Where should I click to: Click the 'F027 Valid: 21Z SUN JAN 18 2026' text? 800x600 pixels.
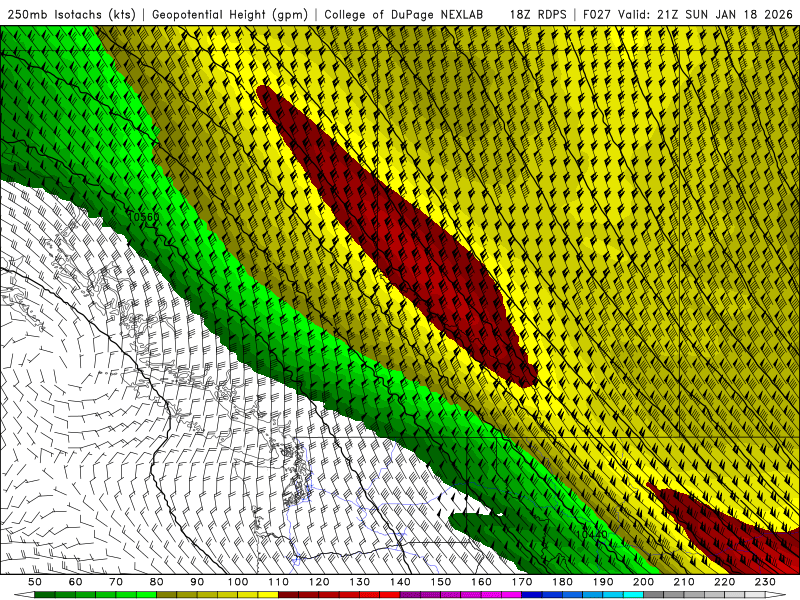pyautogui.click(x=687, y=14)
